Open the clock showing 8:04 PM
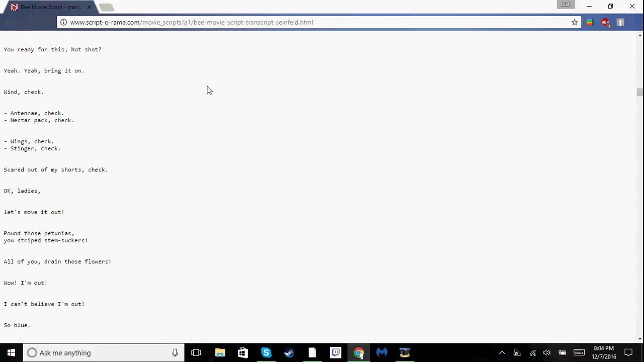644x362 pixels. 604,352
